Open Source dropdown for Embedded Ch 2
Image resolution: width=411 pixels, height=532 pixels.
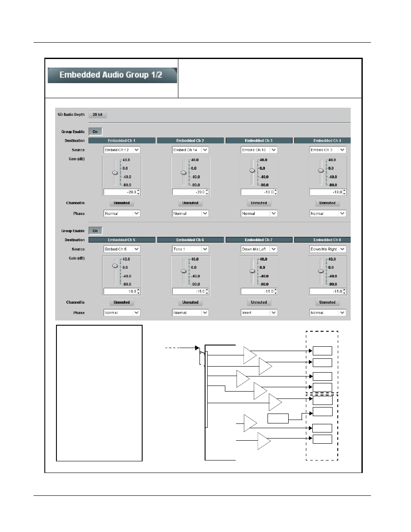pos(190,150)
